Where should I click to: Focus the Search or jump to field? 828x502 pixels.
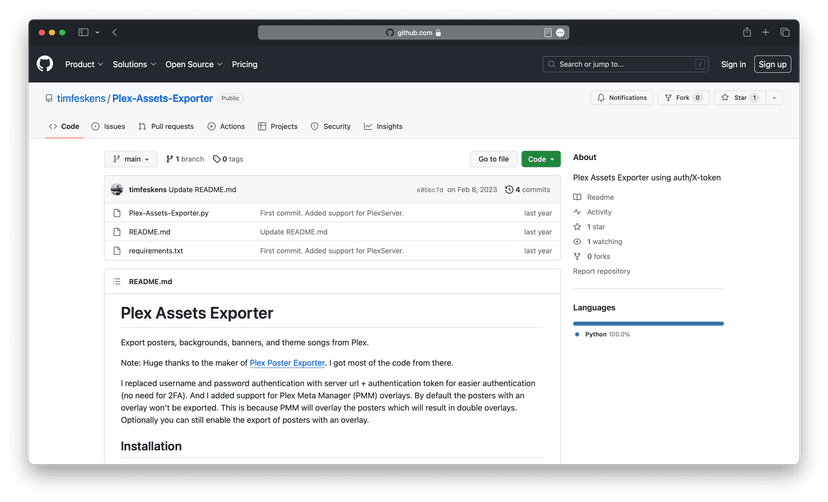[625, 64]
